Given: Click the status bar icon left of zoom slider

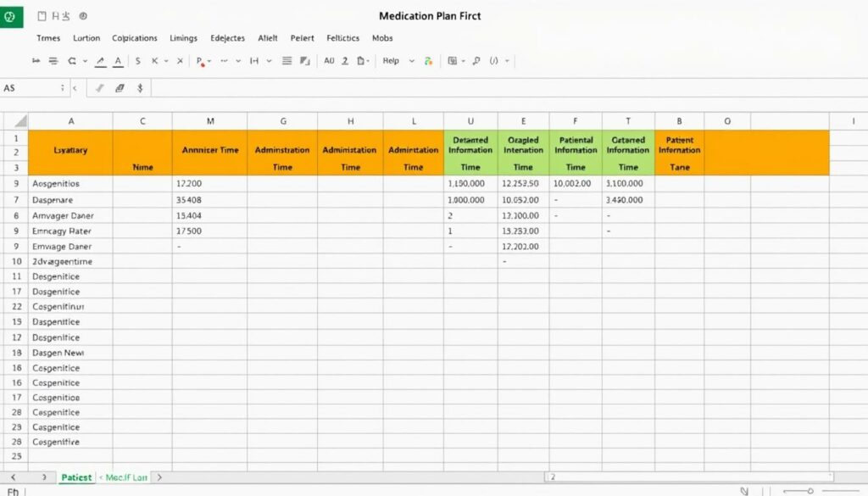Looking at the screenshot, I should click(744, 491).
